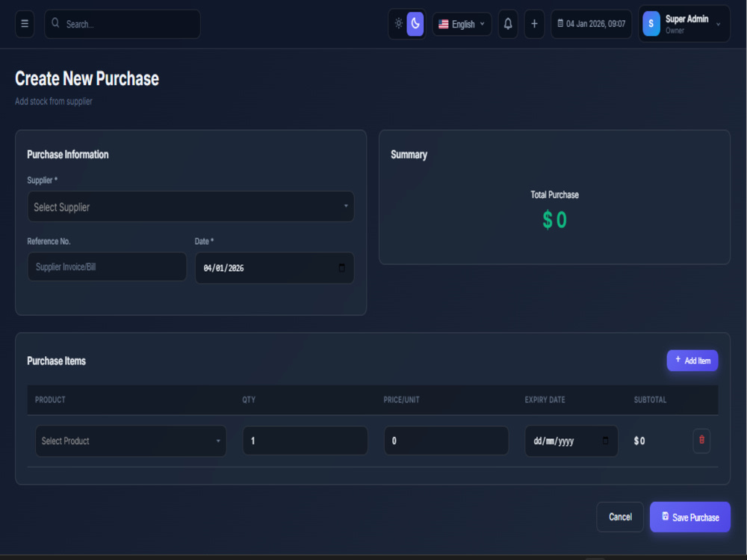Click the search magnifier icon

[55, 23]
